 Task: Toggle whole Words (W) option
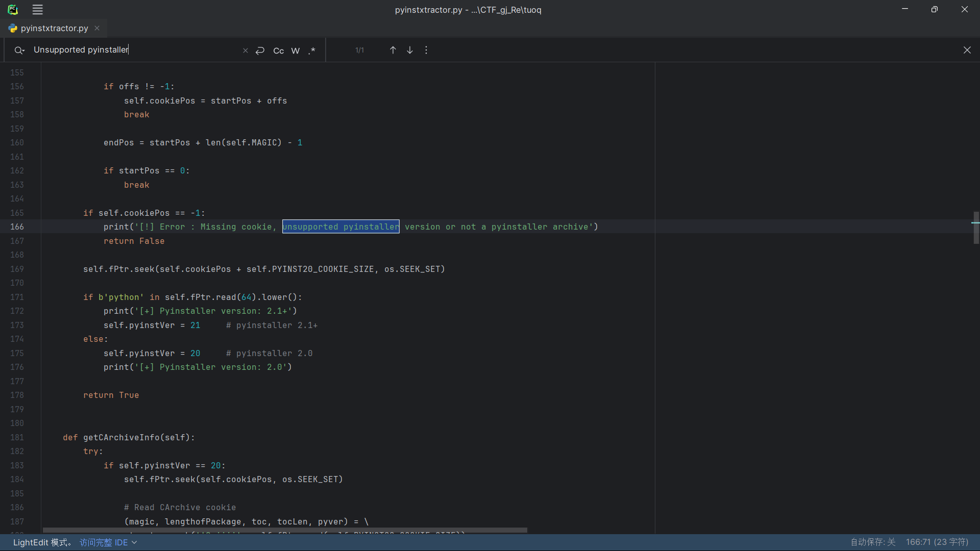tap(296, 51)
